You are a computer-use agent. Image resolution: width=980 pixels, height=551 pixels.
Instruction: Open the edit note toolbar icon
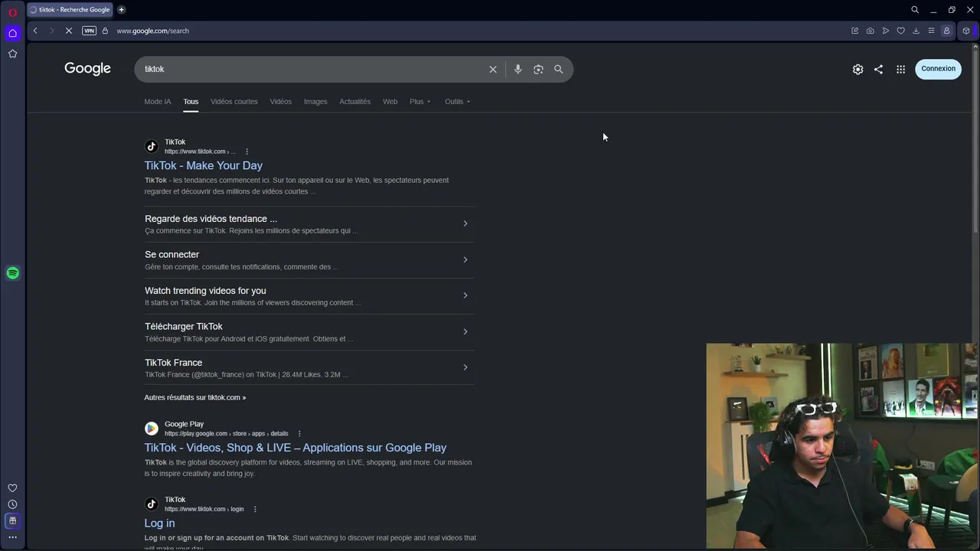(x=854, y=31)
